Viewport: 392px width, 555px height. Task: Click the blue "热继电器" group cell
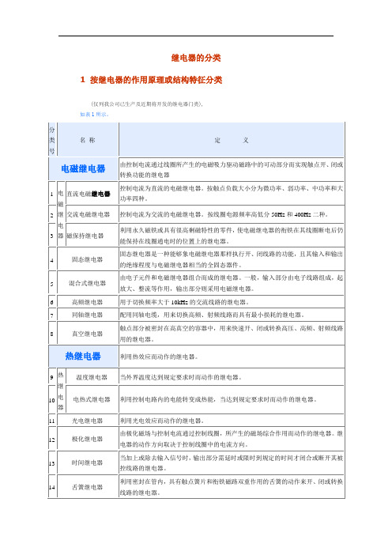click(83, 357)
